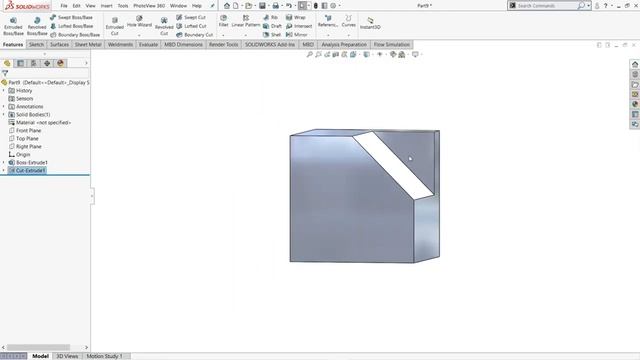
Task: Switch to the Evaluate tab
Action: coord(148,44)
